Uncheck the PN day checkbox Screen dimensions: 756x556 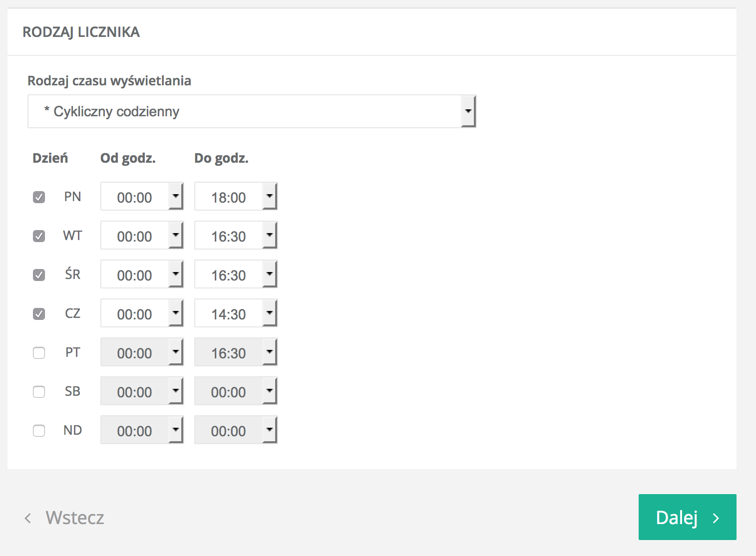[x=39, y=197]
